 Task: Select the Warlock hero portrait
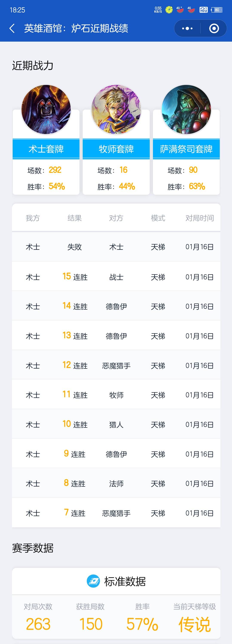pyautogui.click(x=46, y=110)
